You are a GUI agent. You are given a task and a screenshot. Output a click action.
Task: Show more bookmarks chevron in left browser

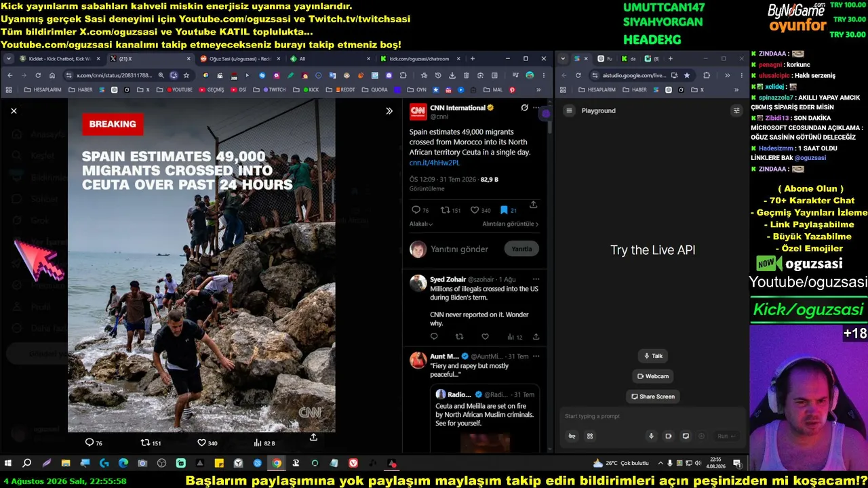(539, 89)
